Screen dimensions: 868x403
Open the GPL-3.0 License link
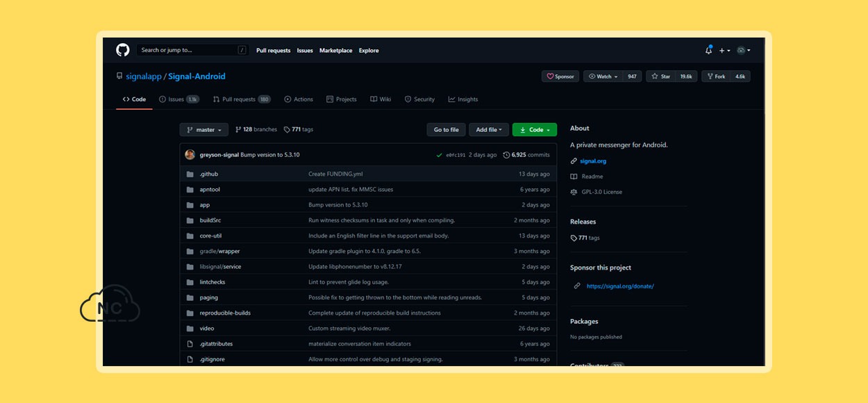[x=602, y=192]
